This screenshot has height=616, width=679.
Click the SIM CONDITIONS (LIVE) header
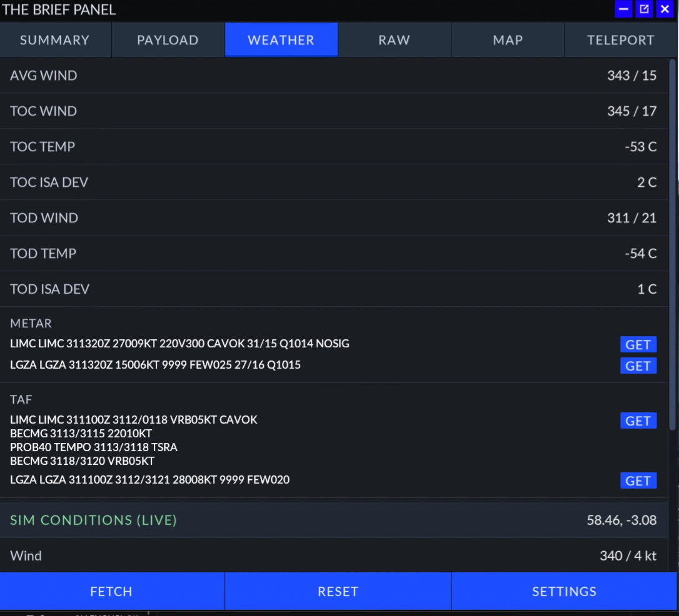93,520
